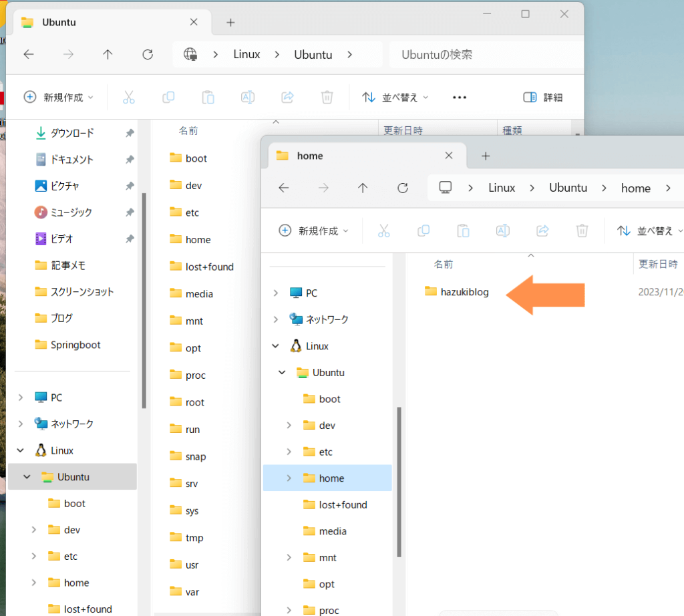This screenshot has height=616, width=684.
Task: Refresh the home window's folder view
Action: (x=403, y=188)
